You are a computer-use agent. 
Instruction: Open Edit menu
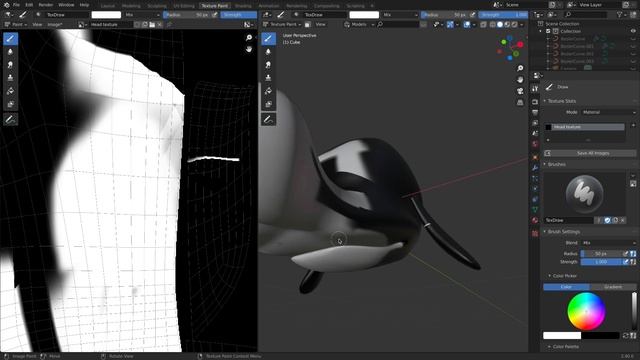point(29,5)
